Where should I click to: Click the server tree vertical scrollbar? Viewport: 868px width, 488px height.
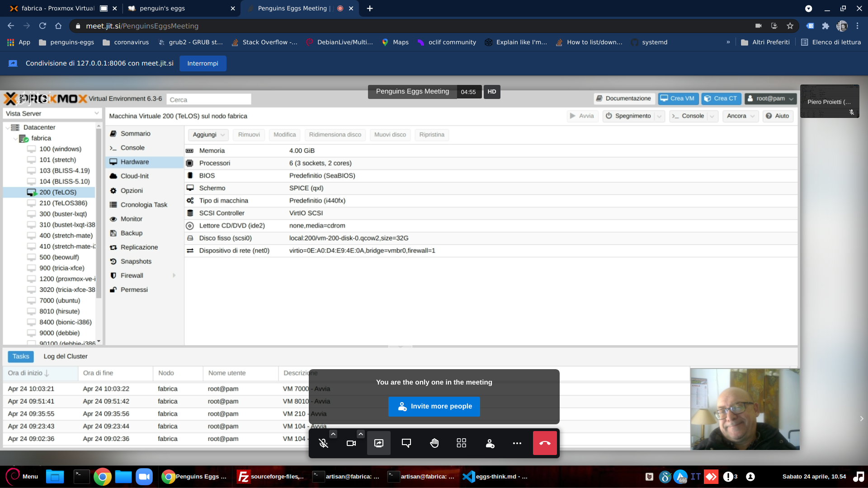tap(99, 214)
